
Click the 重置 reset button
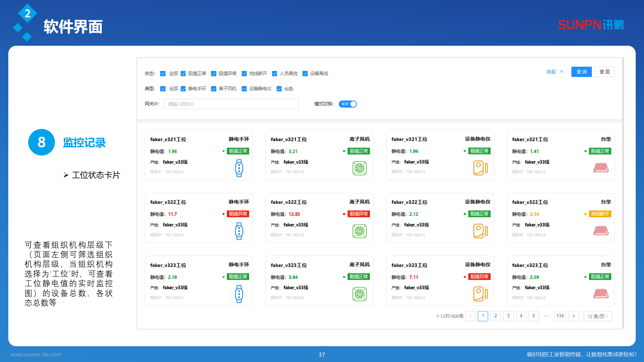pos(604,72)
